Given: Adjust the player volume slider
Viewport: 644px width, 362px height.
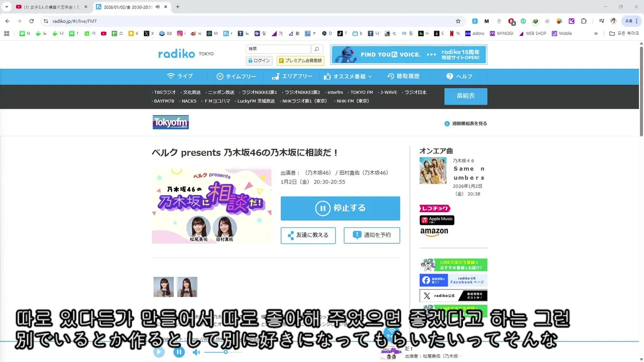Looking at the screenshot, I should tap(222, 352).
